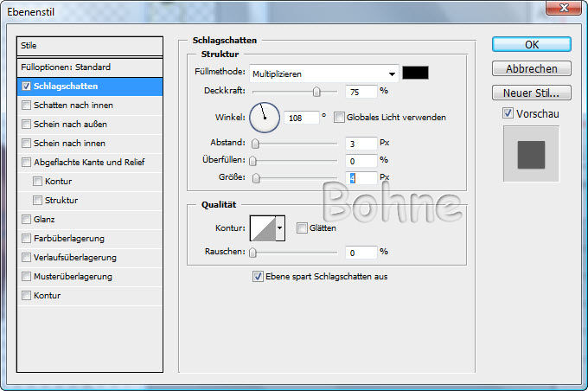Expand the Kontur picker dropdown arrow

tap(279, 228)
